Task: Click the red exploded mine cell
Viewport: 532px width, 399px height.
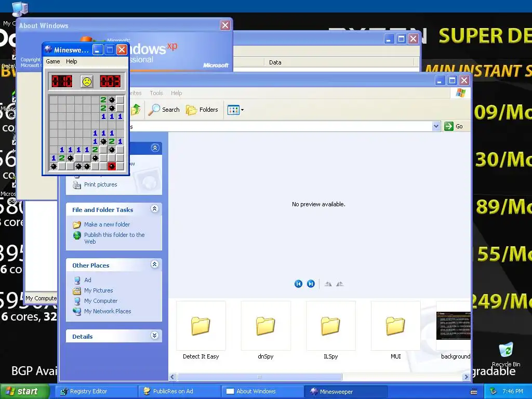Action: coord(112,166)
